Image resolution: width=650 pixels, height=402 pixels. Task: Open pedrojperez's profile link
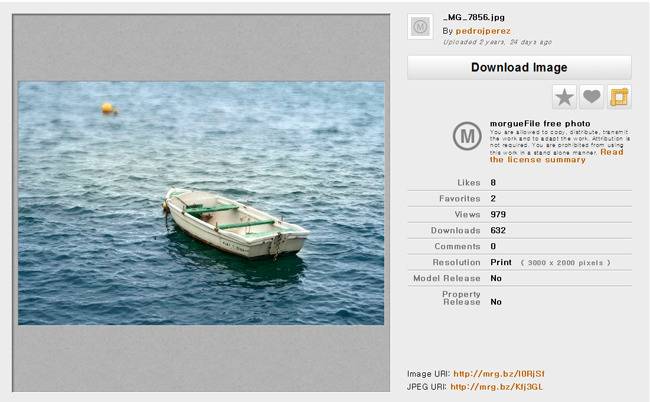(482, 31)
